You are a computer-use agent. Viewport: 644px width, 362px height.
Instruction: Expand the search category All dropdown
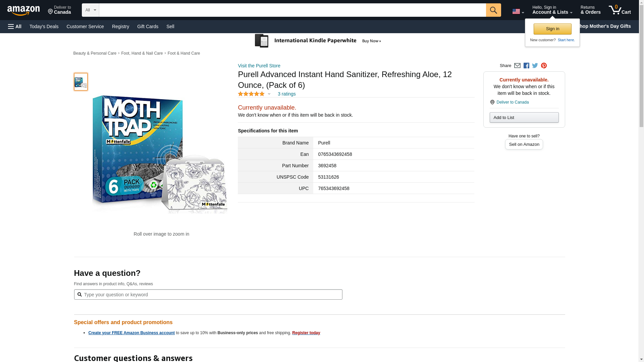coord(91,10)
